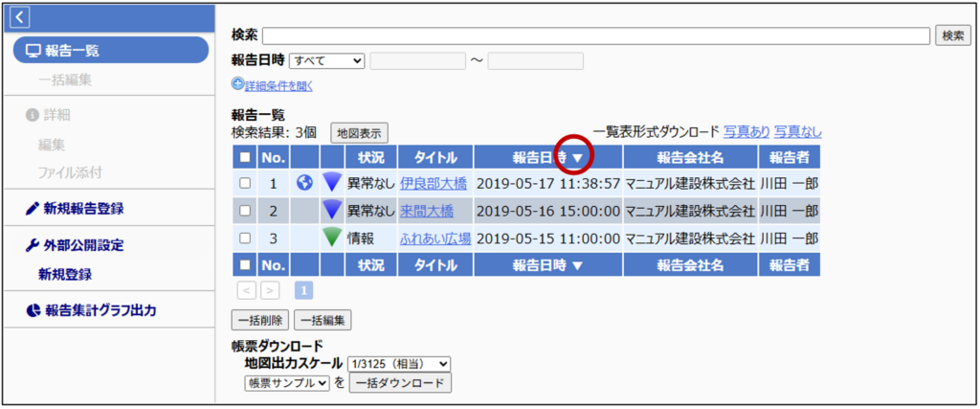The image size is (980, 409).
Task: Open the 帳票サンプル dropdown
Action: pos(287,383)
